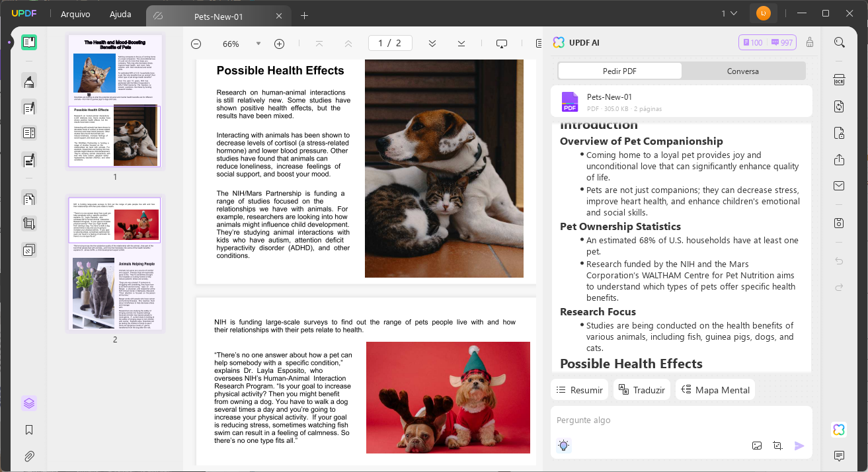Screen dimensions: 868x472
Task: Open the search magnifier in right sidebar
Action: click(838, 42)
